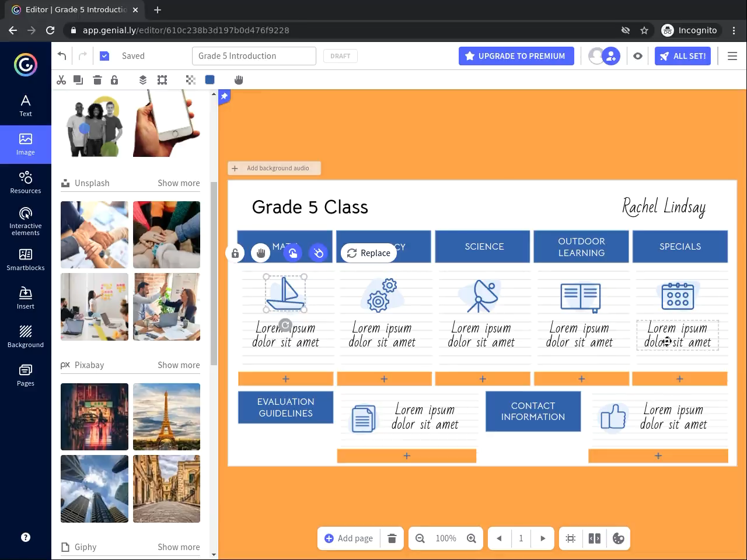
Task: Show more Pixabay images
Action: [x=179, y=365]
